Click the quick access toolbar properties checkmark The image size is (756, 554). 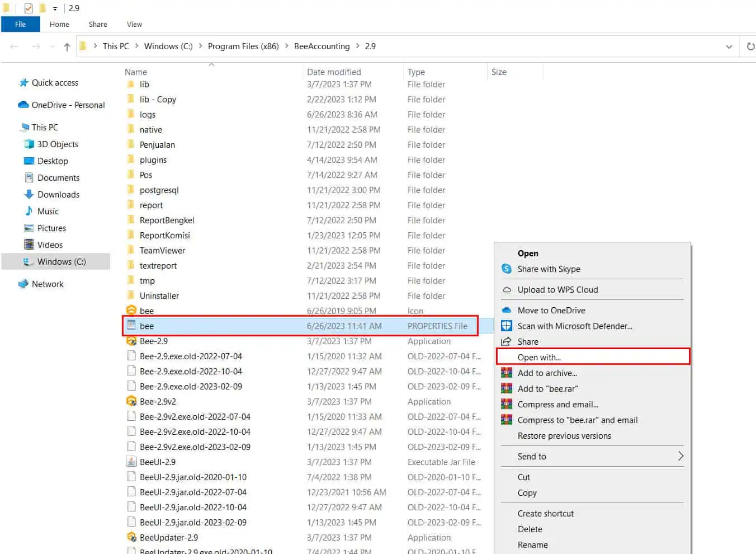coord(29,8)
